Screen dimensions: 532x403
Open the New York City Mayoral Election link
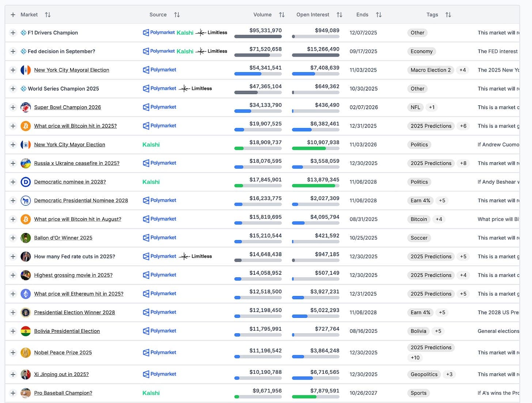pos(72,70)
